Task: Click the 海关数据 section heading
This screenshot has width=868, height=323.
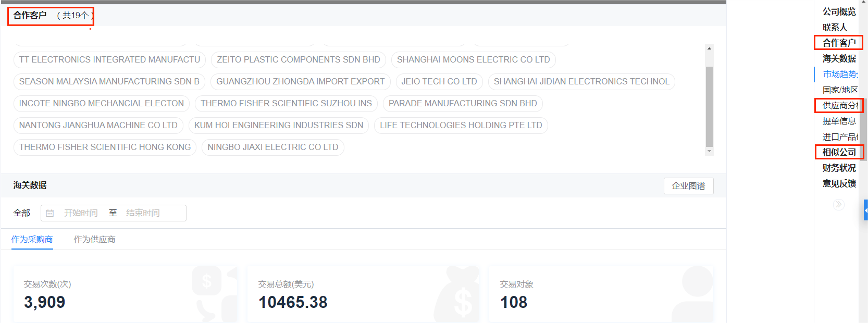Action: tap(30, 185)
